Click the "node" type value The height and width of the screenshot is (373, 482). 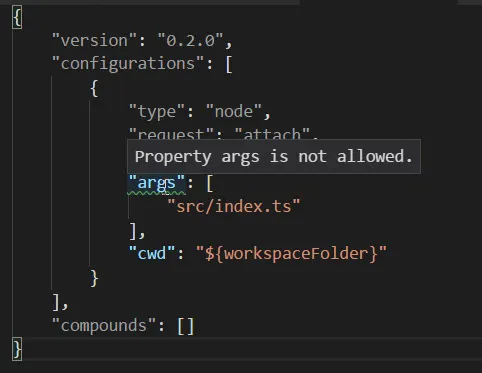pos(234,112)
